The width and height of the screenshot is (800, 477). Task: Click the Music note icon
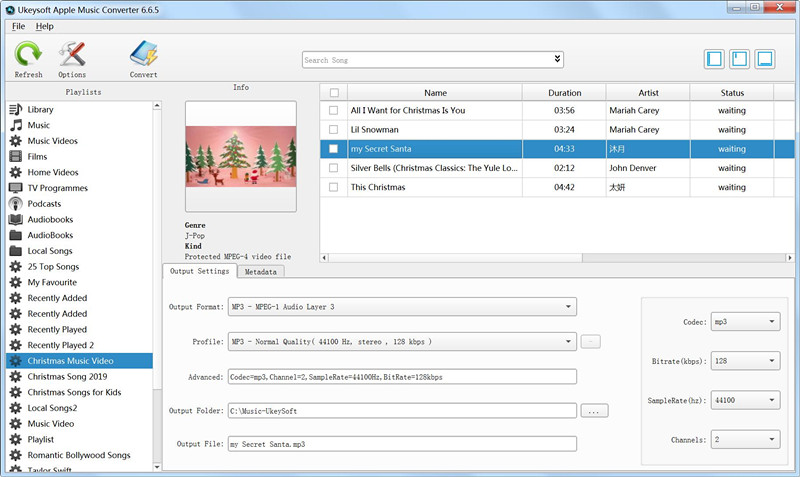coord(16,125)
